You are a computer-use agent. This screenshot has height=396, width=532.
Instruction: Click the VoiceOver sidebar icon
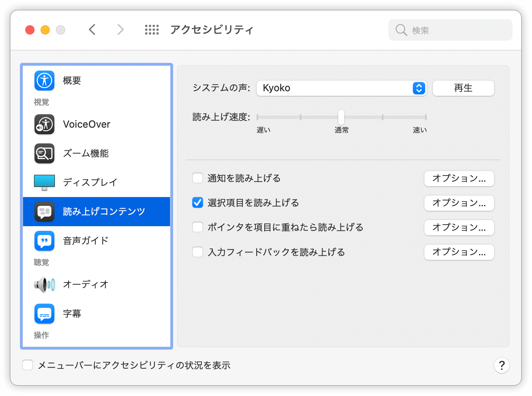point(44,124)
